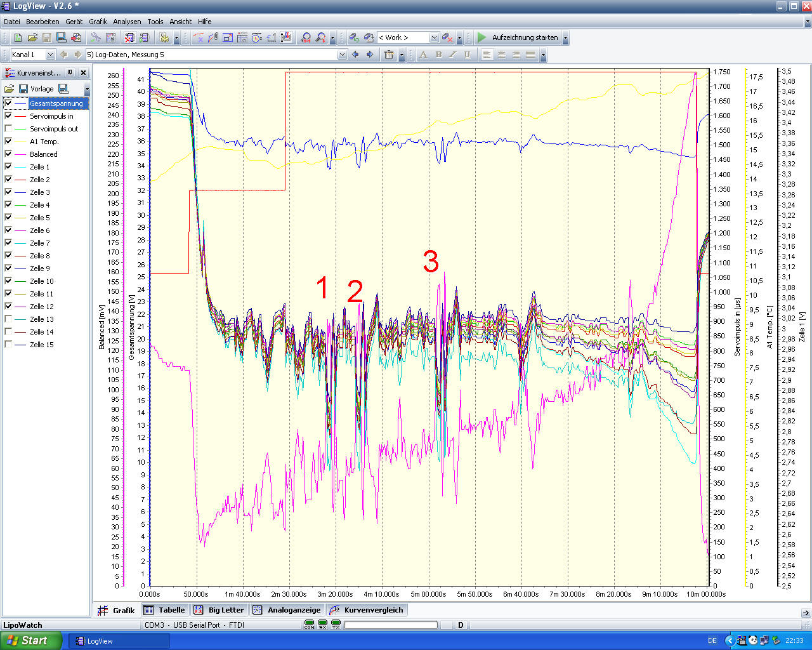Click the LogView taskbar button

[119, 641]
